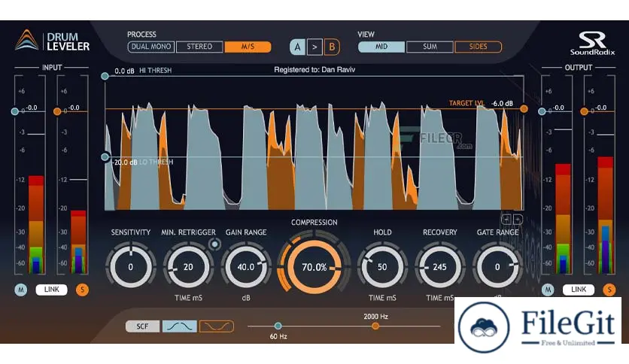
Task: Select M/S process mode
Action: [248, 47]
